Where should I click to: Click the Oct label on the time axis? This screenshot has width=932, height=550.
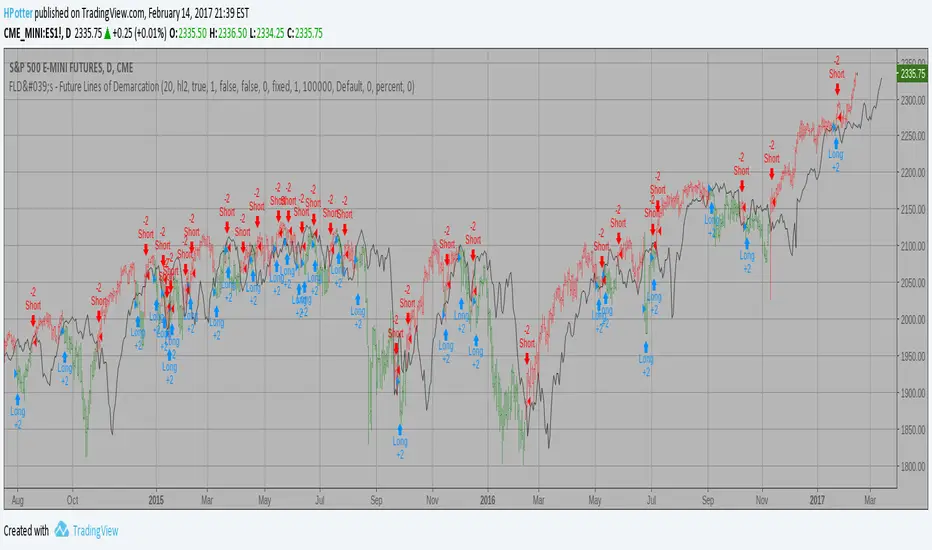coord(72,500)
